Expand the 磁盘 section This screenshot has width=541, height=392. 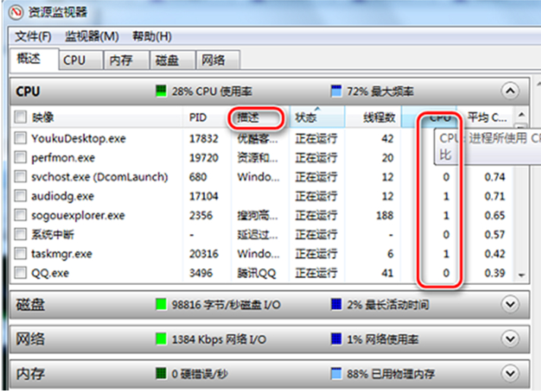coord(510,304)
